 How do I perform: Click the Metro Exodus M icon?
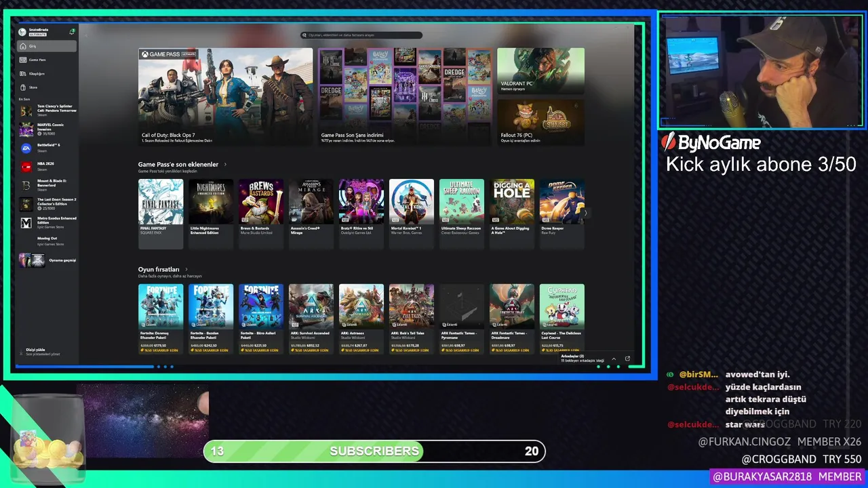click(x=26, y=223)
